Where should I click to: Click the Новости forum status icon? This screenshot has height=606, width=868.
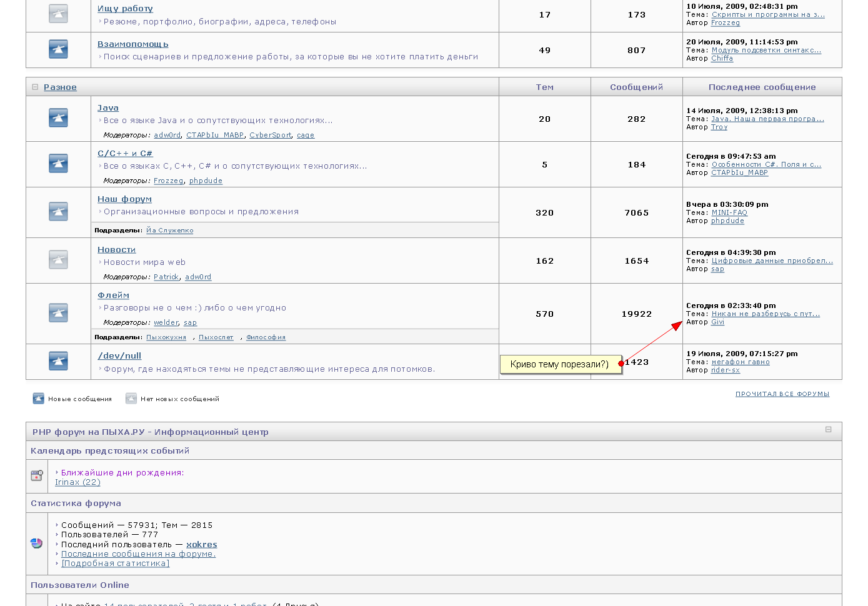click(58, 260)
